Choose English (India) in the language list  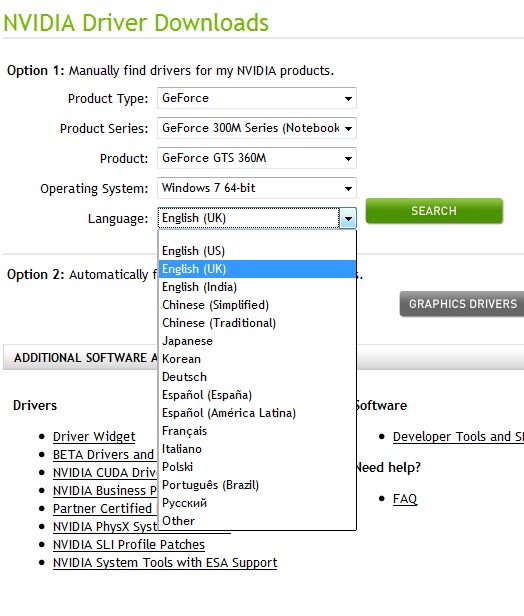point(257,287)
